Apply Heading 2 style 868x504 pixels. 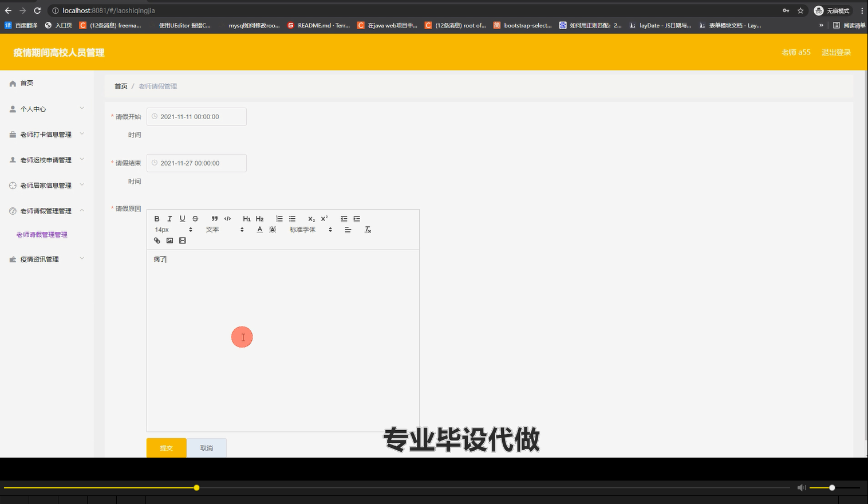click(259, 219)
